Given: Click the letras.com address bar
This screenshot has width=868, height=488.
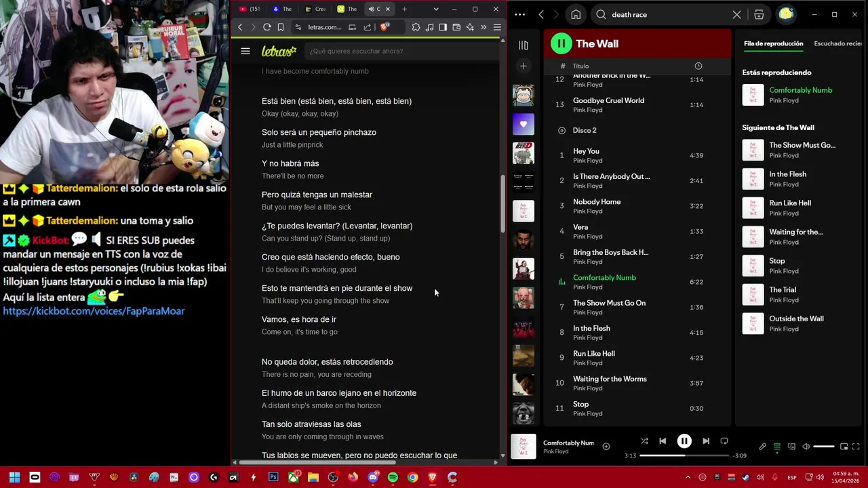Looking at the screenshot, I should 325,27.
